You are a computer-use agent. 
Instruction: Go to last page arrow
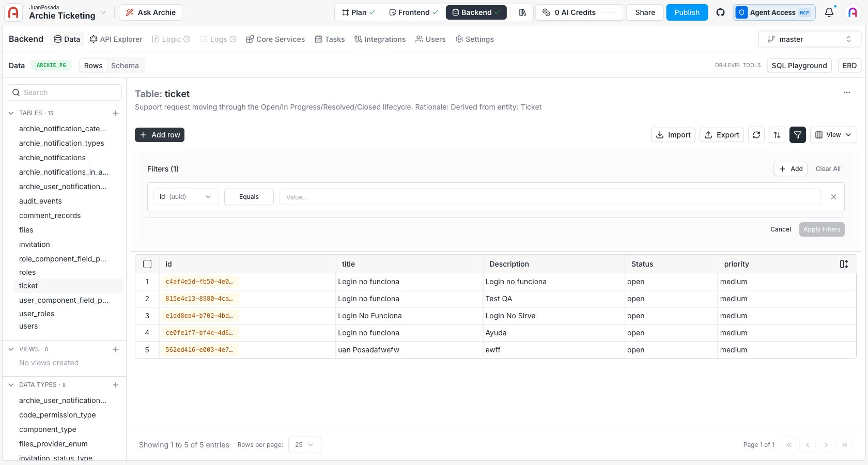[x=845, y=445]
